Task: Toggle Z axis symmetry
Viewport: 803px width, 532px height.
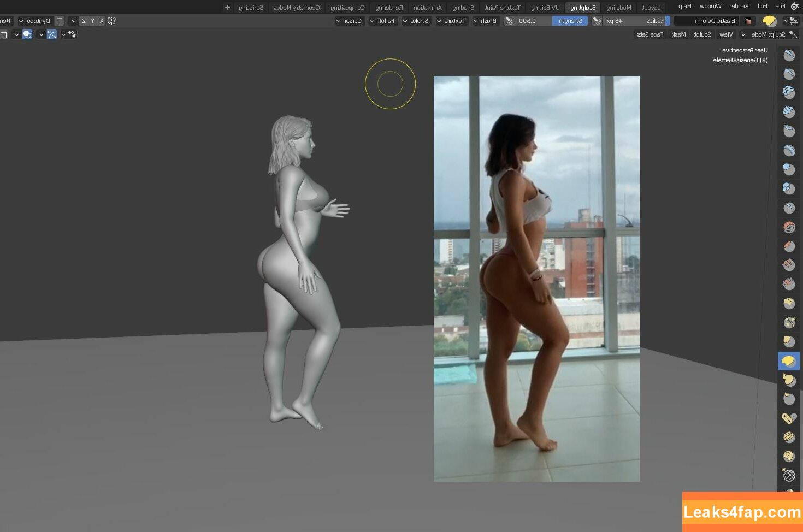Action: pos(84,21)
